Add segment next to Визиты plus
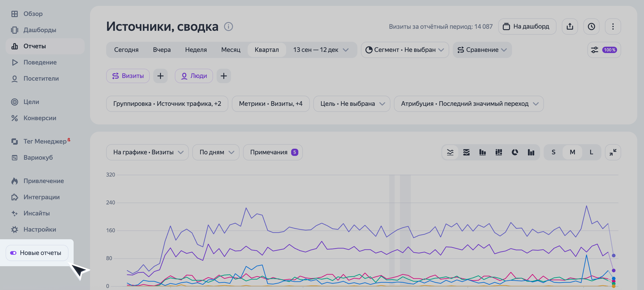 [x=160, y=76]
